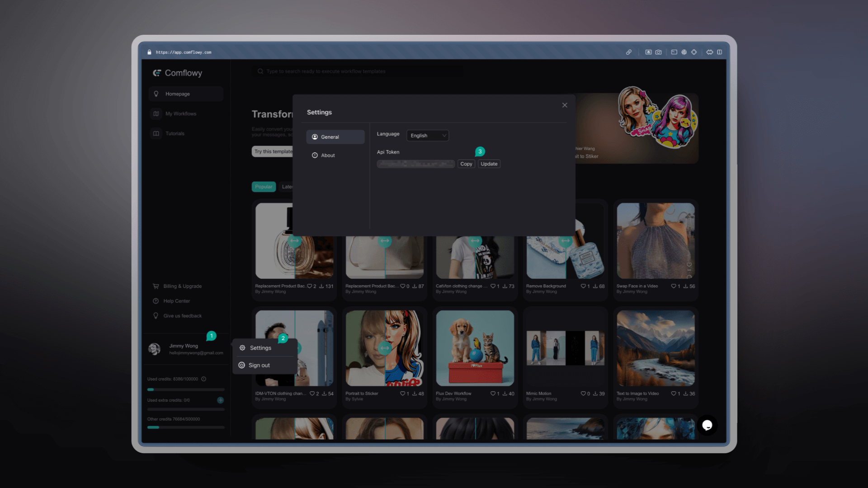Click the sticker banner image at top right

click(657, 118)
